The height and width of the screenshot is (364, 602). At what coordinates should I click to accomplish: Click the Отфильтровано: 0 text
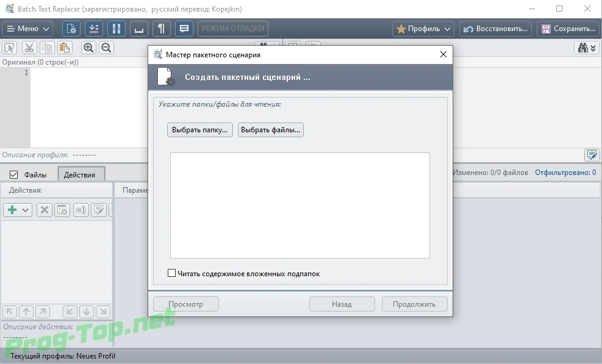tap(565, 173)
